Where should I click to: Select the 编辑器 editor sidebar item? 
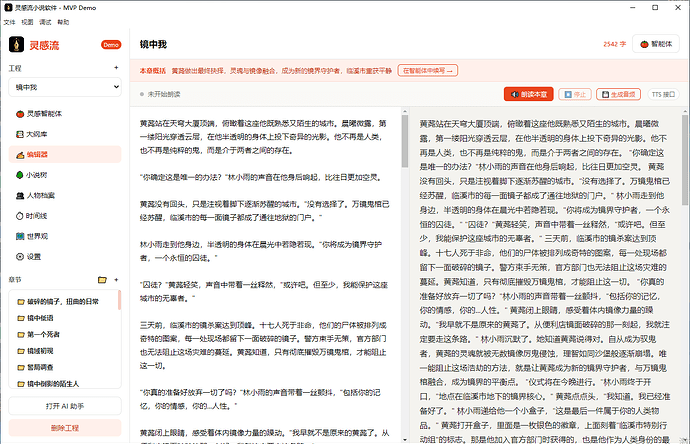click(65, 154)
